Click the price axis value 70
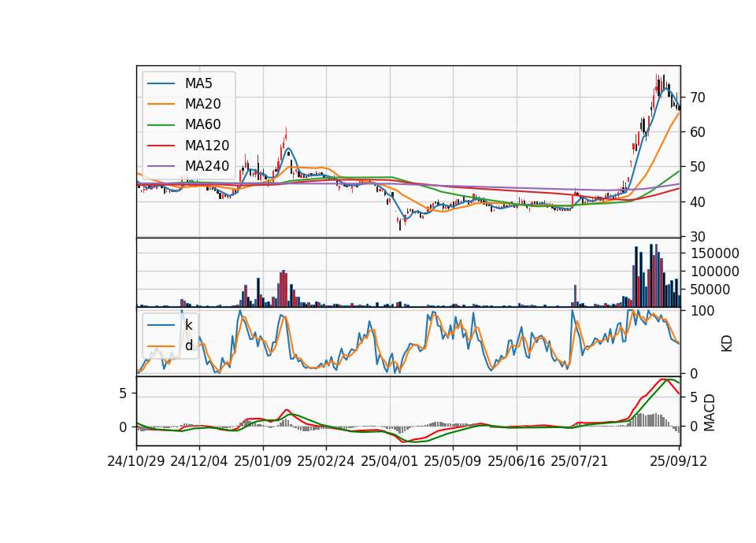This screenshot has height=543, width=756. [698, 98]
